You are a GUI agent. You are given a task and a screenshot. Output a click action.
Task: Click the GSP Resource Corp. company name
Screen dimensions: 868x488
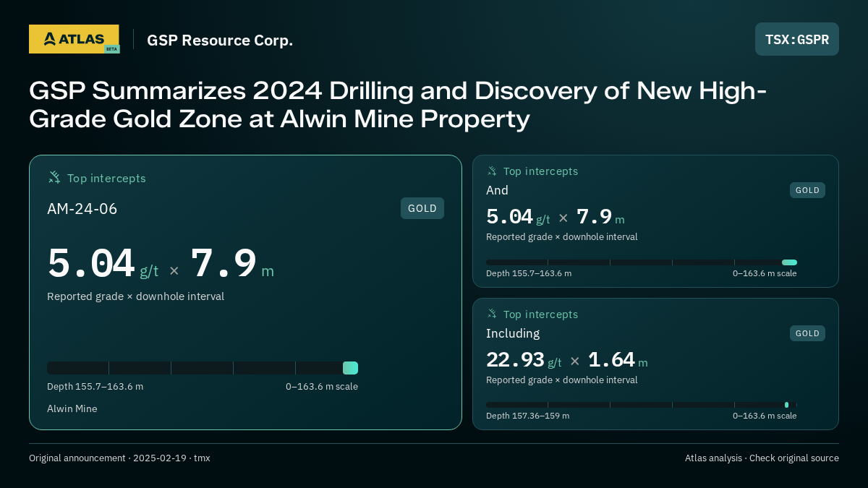click(x=220, y=40)
